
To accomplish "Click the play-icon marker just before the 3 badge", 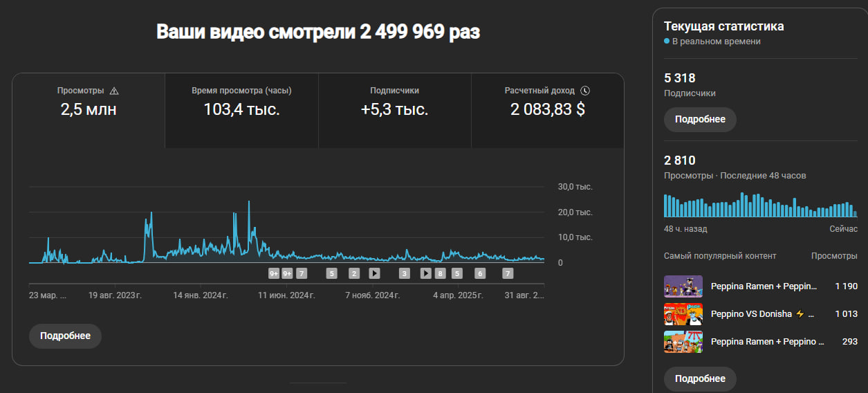I will (374, 273).
